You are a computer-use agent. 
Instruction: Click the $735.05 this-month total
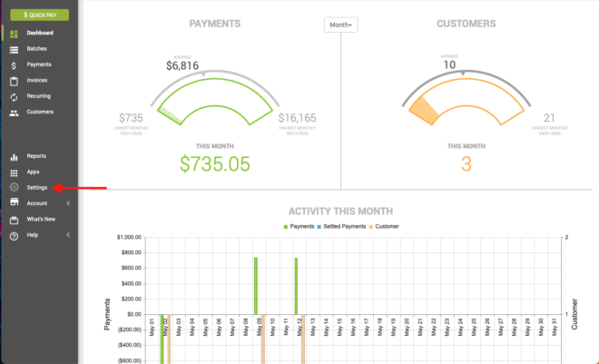pyautogui.click(x=215, y=164)
